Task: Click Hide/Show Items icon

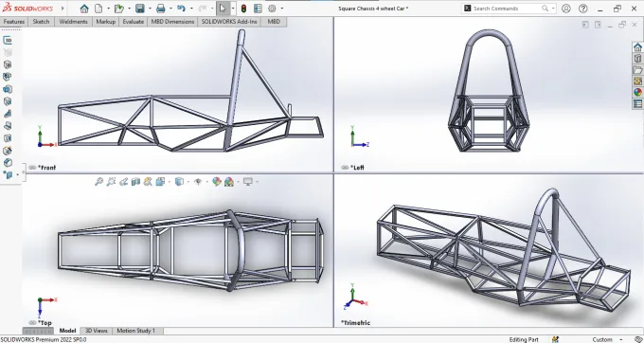Action: (198, 182)
